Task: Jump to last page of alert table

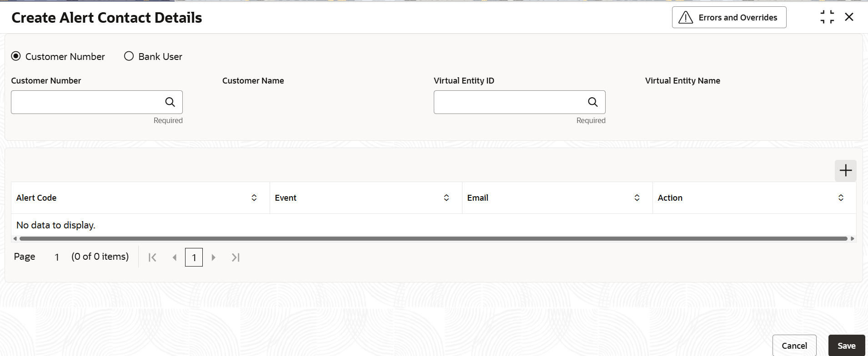Action: 235,257
